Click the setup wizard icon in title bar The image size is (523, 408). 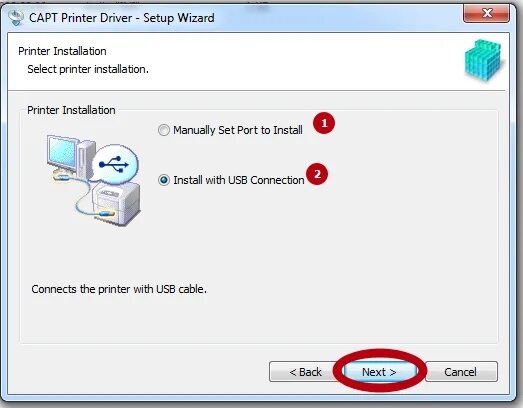point(16,17)
